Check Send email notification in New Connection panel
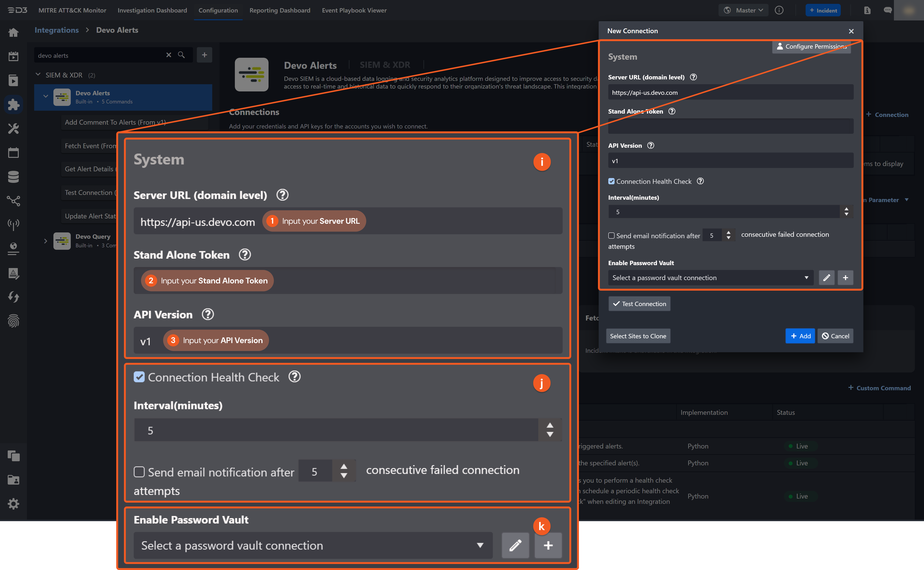 tap(611, 235)
